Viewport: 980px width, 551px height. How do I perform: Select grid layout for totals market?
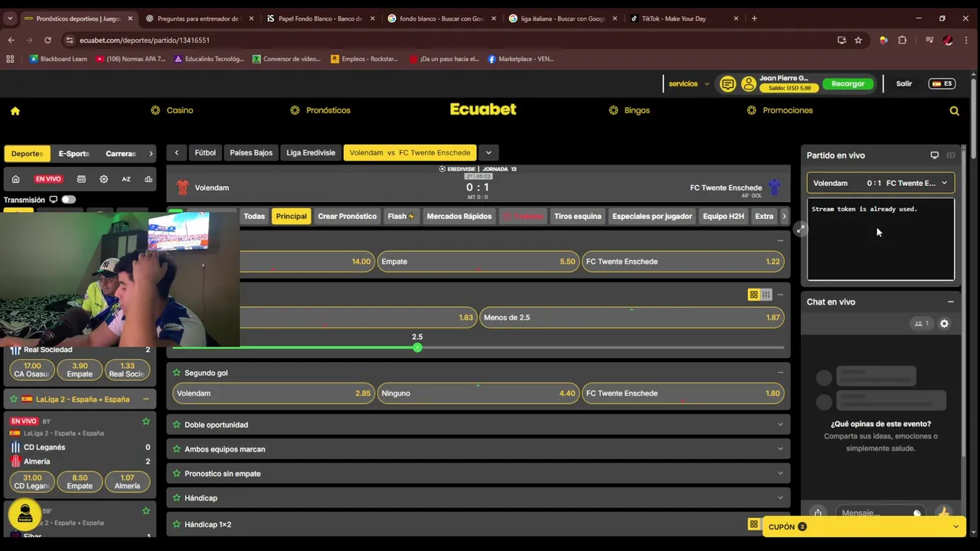(753, 295)
